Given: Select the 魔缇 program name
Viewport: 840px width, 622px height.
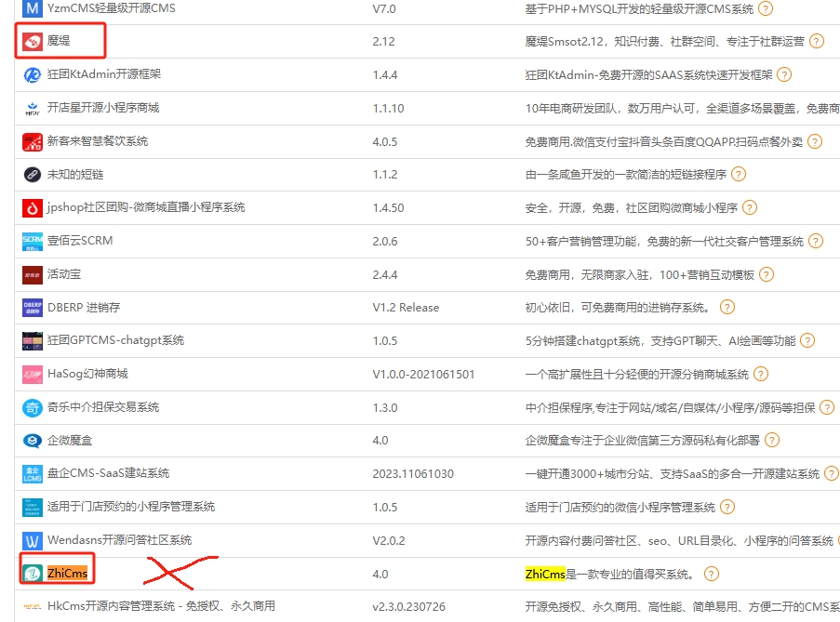Looking at the screenshot, I should pos(59,41).
